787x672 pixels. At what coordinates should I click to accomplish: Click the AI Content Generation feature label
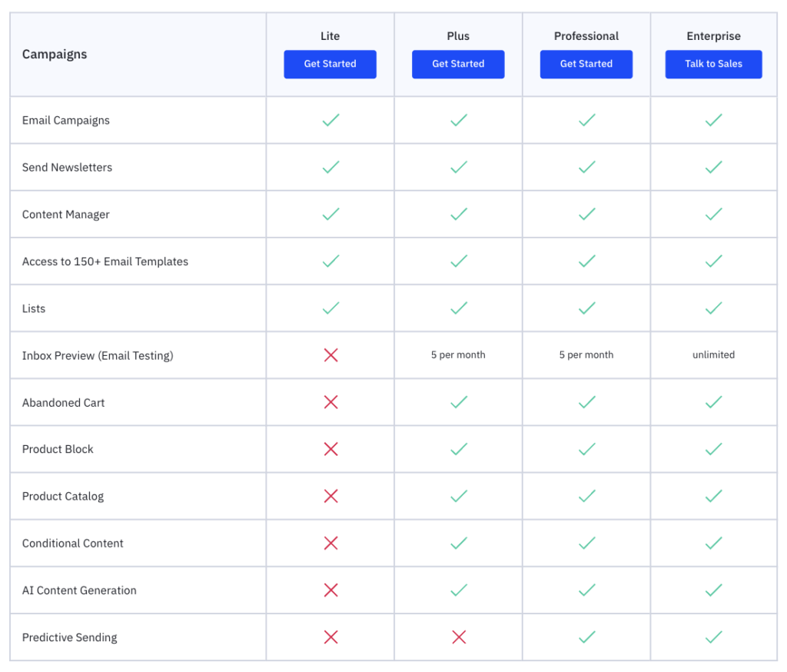79,590
